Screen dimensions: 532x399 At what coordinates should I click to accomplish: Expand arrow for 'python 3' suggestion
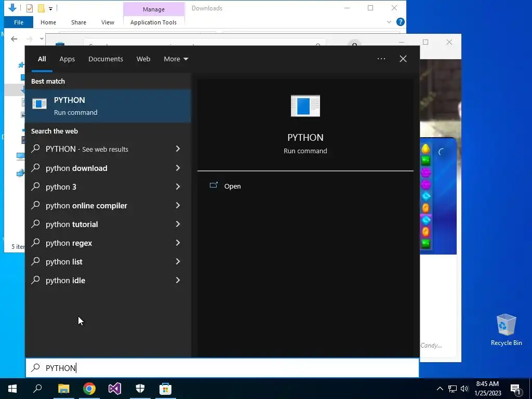tap(178, 187)
